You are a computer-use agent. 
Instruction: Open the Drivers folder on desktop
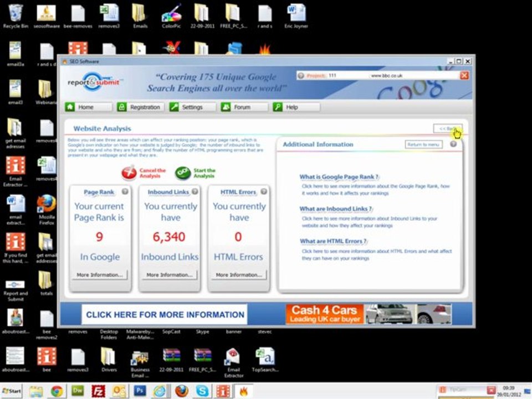click(109, 360)
